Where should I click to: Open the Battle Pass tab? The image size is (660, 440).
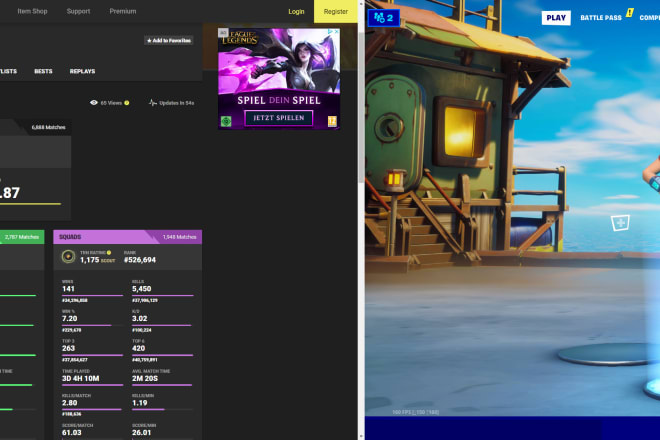(x=600, y=17)
